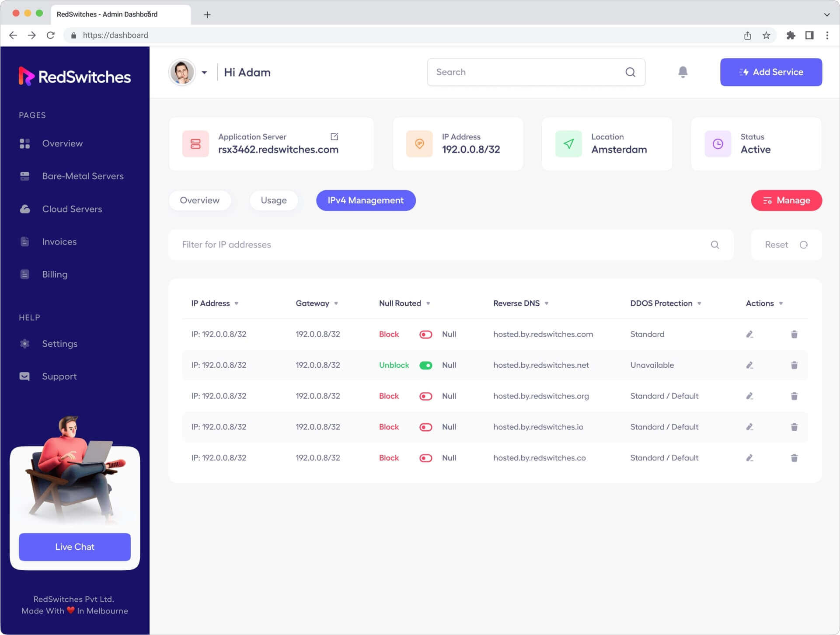Click the Add Service button
Viewport: 840px width, 635px height.
pyautogui.click(x=771, y=72)
